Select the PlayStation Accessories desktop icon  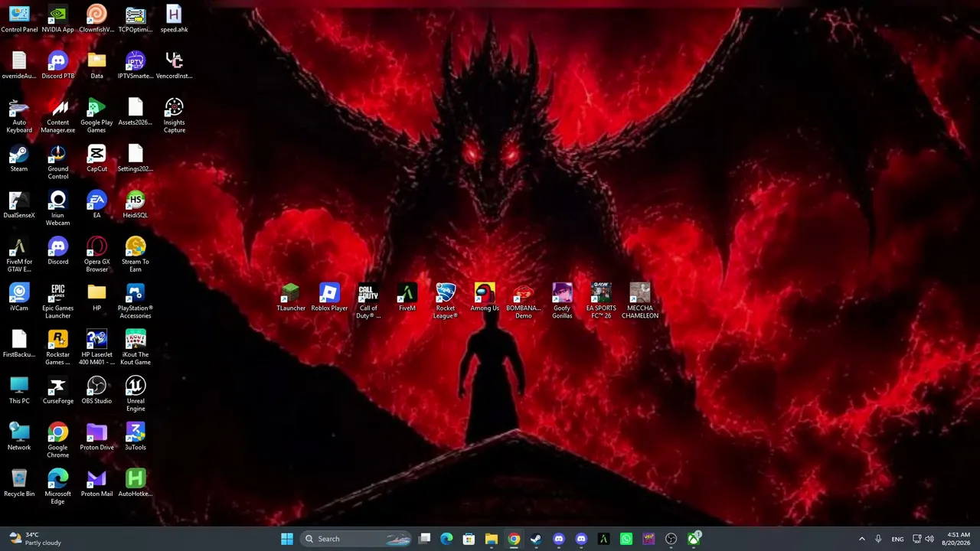[x=136, y=302]
